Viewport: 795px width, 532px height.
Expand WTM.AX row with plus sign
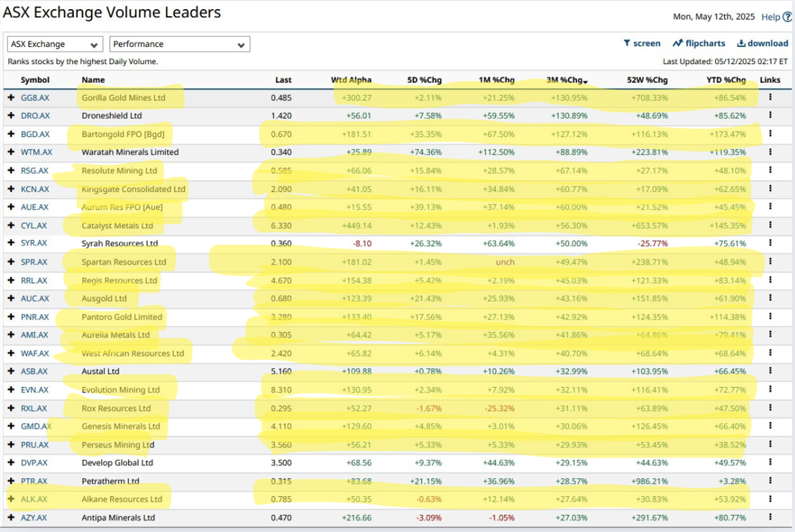point(11,152)
